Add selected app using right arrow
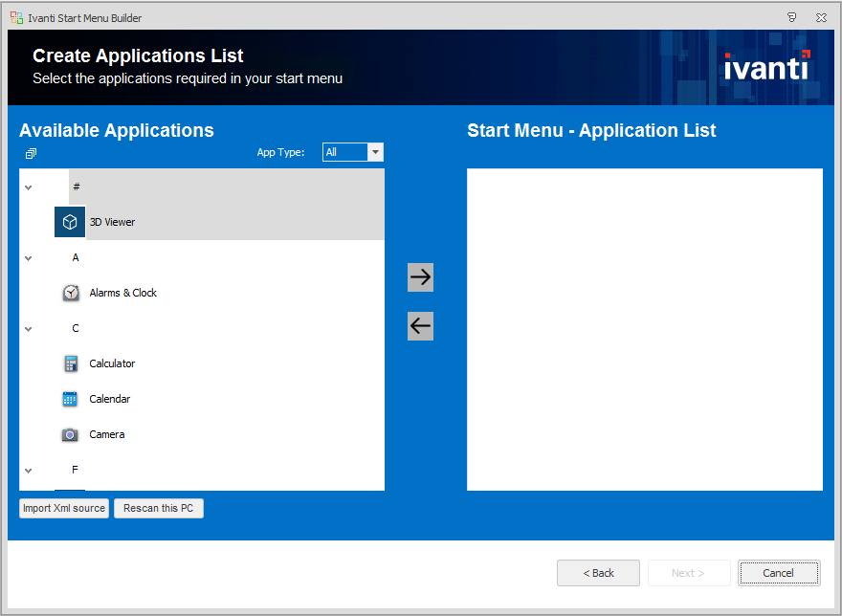 click(420, 277)
